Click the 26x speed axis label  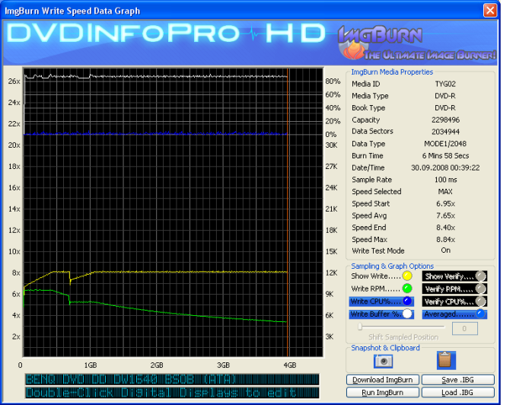(14, 81)
